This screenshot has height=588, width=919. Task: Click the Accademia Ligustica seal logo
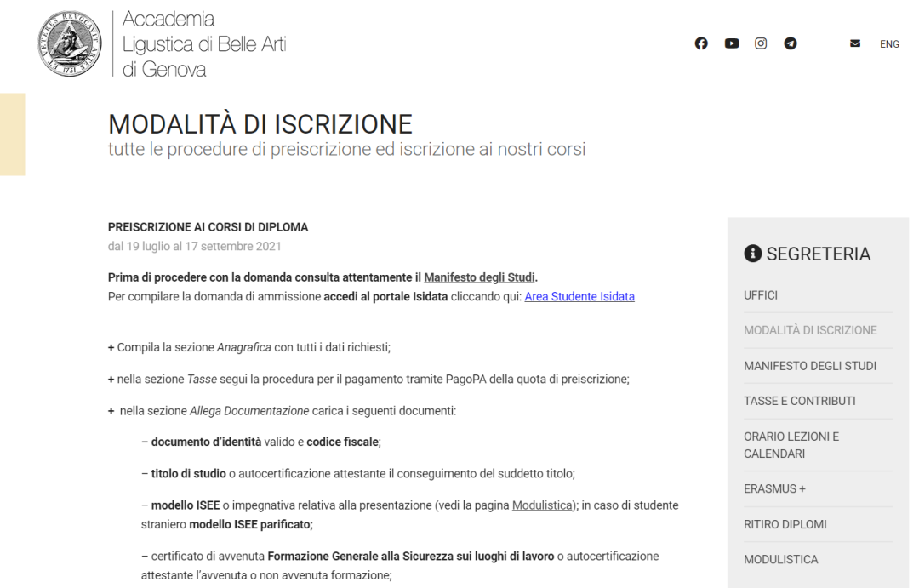point(69,43)
